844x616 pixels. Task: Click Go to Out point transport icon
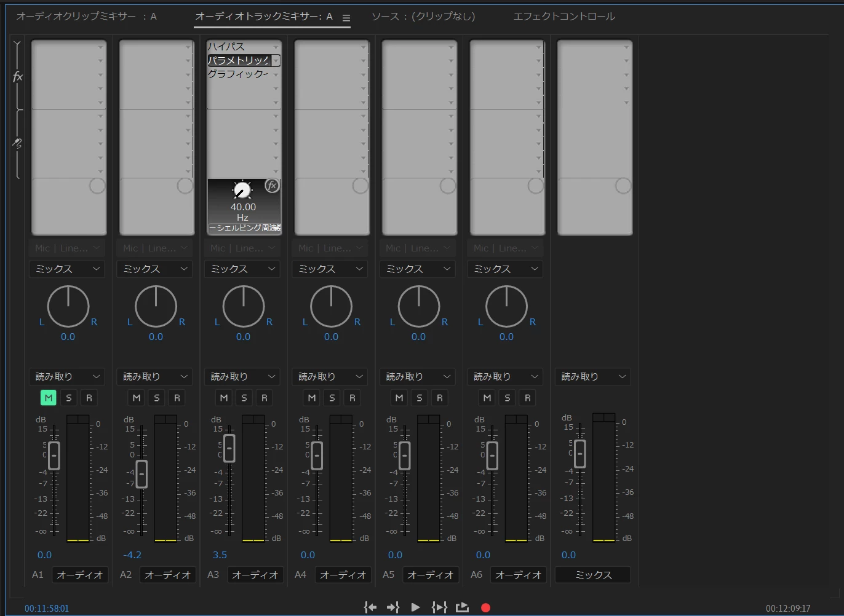pyautogui.click(x=393, y=607)
